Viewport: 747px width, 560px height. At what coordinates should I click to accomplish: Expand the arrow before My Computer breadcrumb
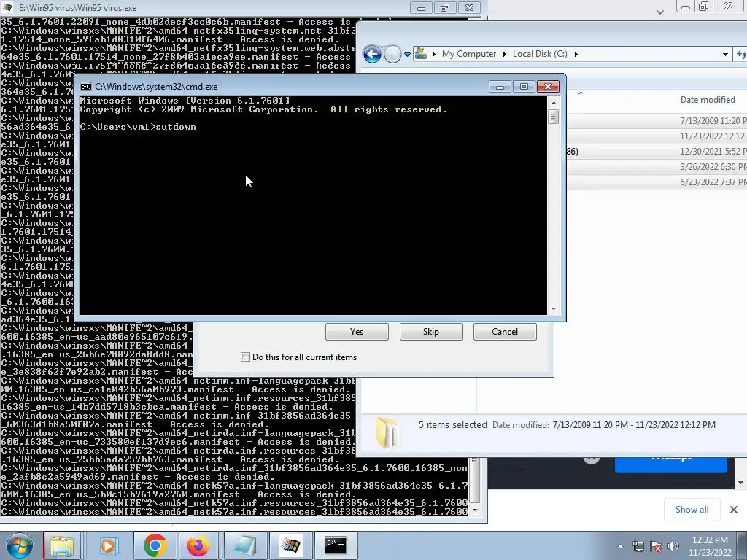(x=433, y=54)
